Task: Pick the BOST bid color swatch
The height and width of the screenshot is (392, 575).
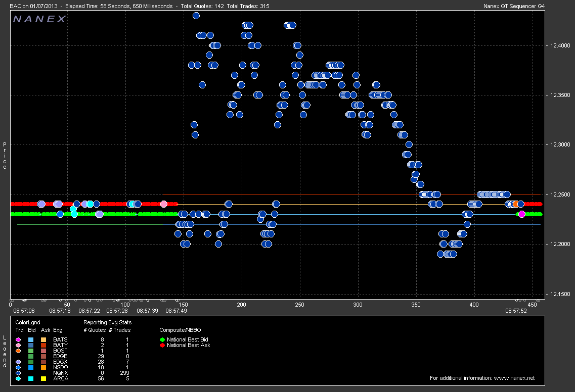Action: [31, 351]
